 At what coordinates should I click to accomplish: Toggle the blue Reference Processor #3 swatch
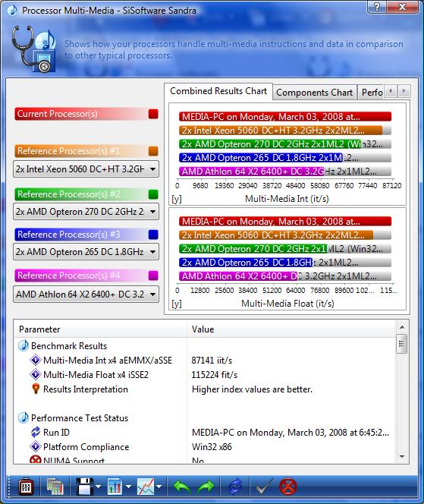(153, 235)
